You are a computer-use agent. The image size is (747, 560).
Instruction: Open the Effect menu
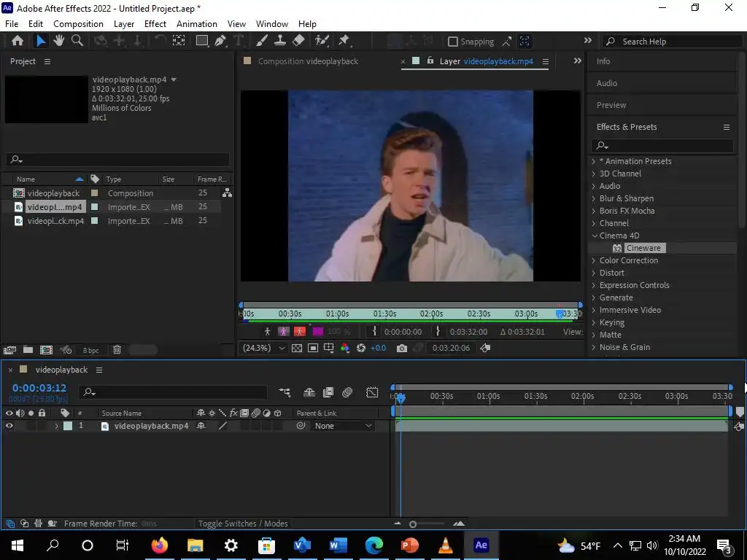pyautogui.click(x=155, y=24)
